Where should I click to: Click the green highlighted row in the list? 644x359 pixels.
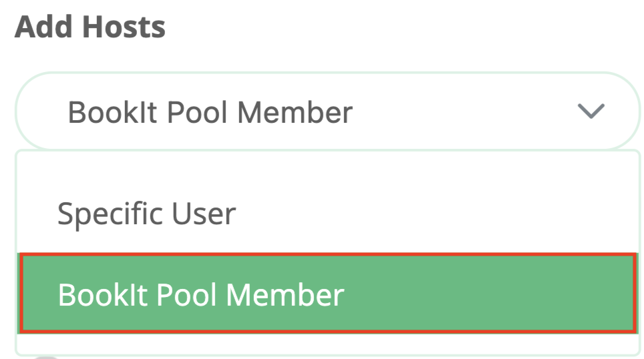[326, 294]
